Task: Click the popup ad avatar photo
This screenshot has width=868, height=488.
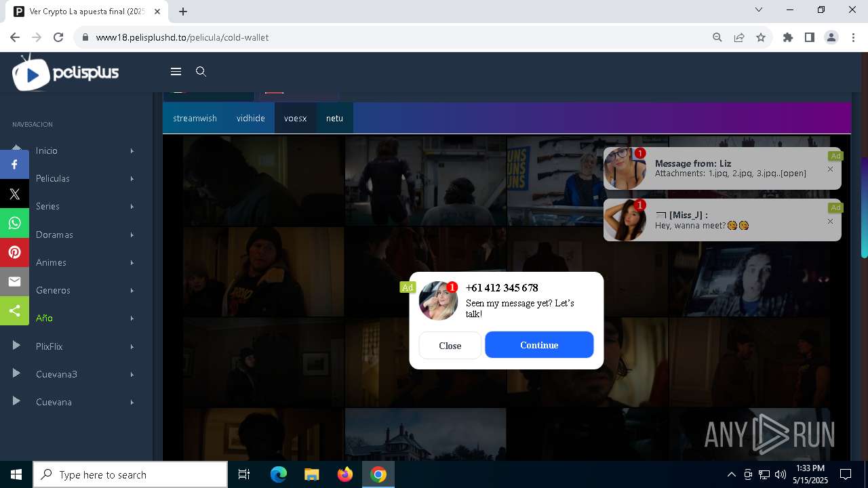Action: coord(438,301)
